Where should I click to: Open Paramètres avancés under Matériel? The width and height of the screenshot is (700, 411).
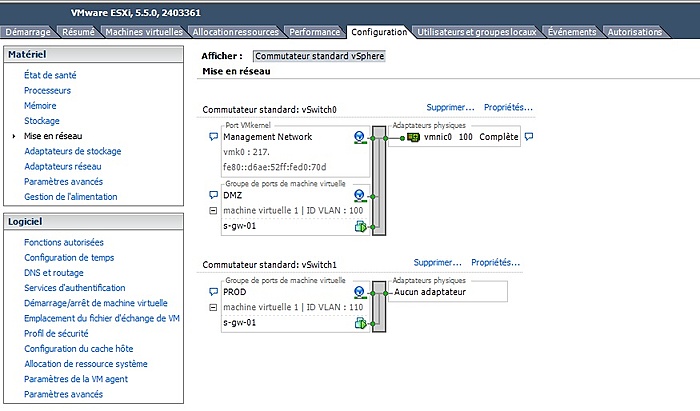(63, 181)
